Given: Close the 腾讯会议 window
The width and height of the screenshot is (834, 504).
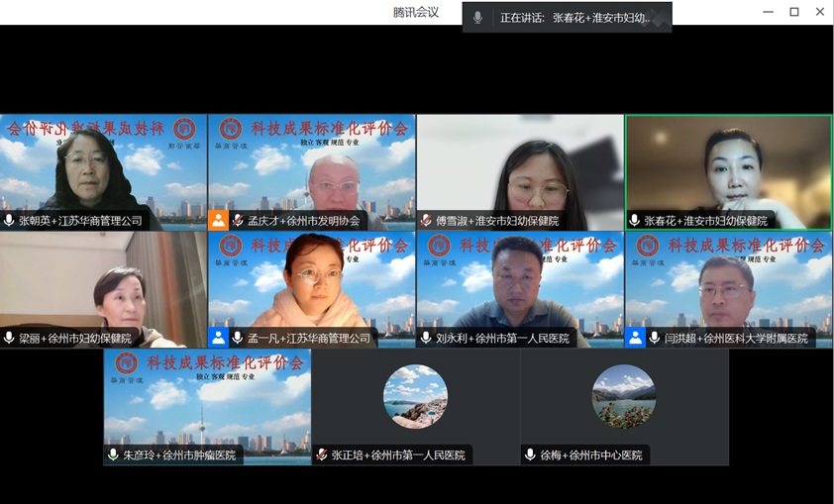Looking at the screenshot, I should [820, 12].
